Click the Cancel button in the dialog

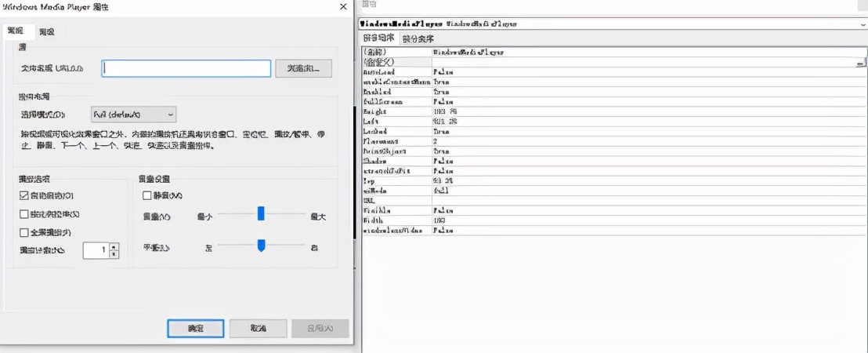(258, 328)
